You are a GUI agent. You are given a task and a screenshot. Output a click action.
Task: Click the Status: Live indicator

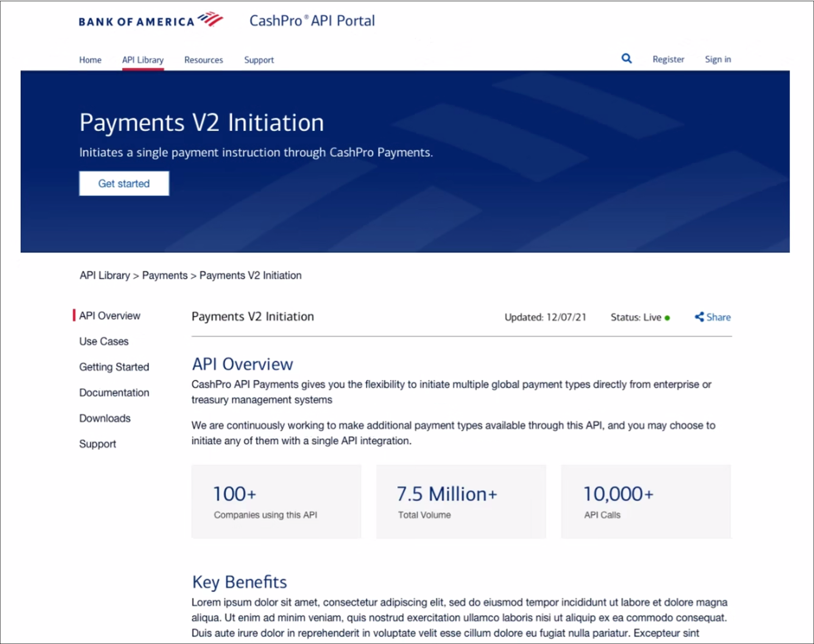click(x=640, y=318)
